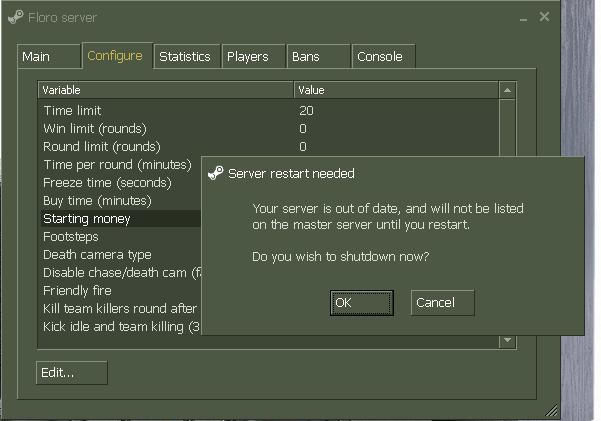The height and width of the screenshot is (421, 601).
Task: Click the Steam icon in restart dialog title
Action: tap(215, 173)
